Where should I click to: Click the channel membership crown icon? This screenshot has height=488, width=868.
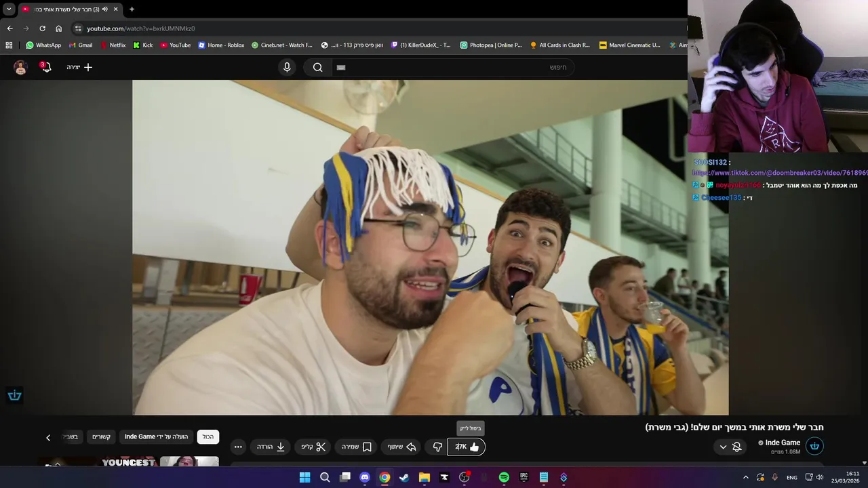pyautogui.click(x=814, y=446)
